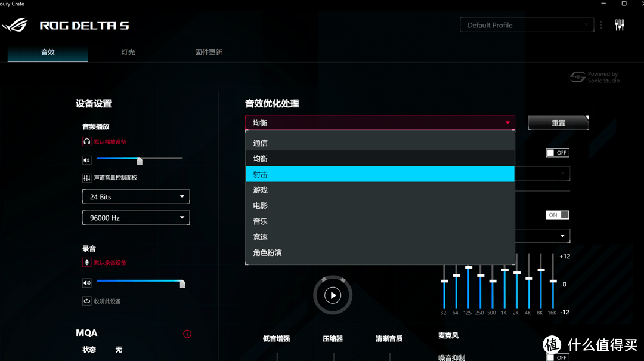This screenshot has height=361, width=644.
Task: Click the headphone icon for 默认播放设备
Action: pyautogui.click(x=87, y=142)
